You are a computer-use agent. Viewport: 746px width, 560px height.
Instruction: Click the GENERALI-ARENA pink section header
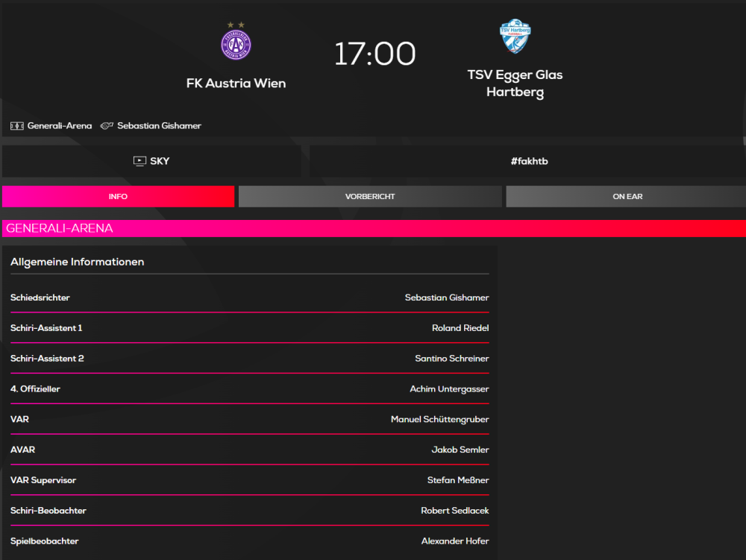[60, 229]
